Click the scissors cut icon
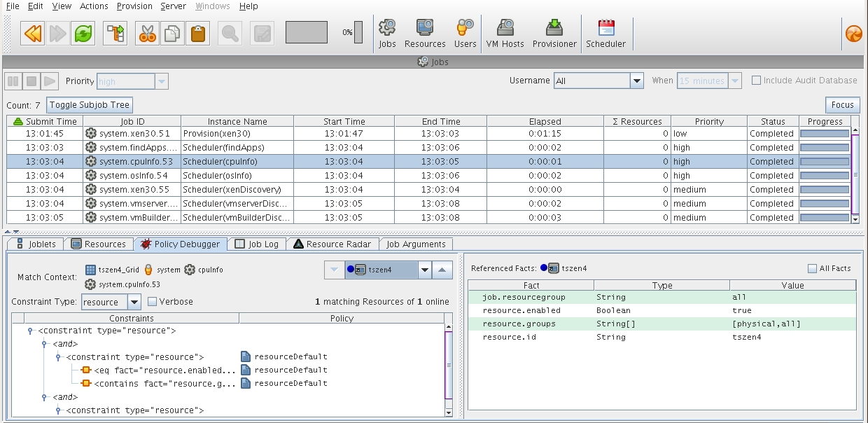The height and width of the screenshot is (423, 868). [147, 33]
